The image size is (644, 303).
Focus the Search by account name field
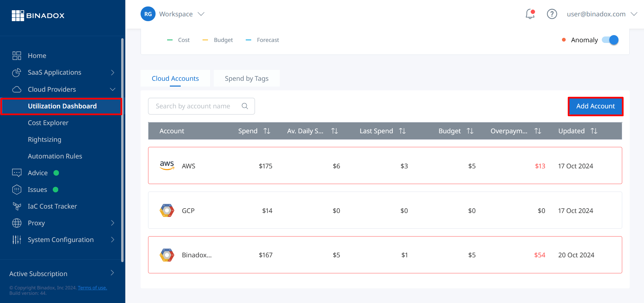[x=202, y=106]
